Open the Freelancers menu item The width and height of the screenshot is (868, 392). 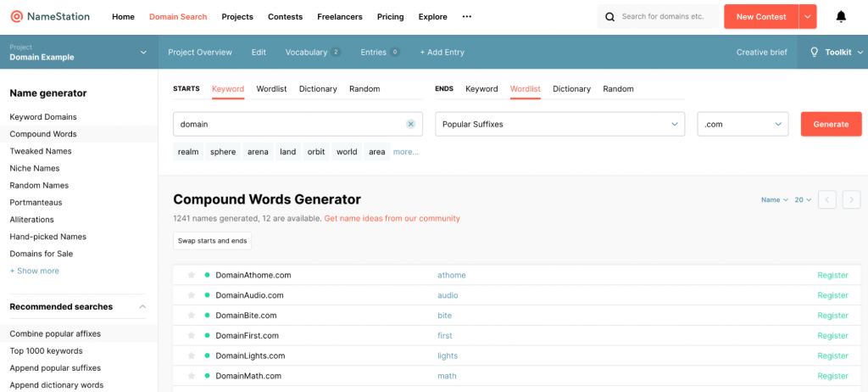(x=340, y=17)
